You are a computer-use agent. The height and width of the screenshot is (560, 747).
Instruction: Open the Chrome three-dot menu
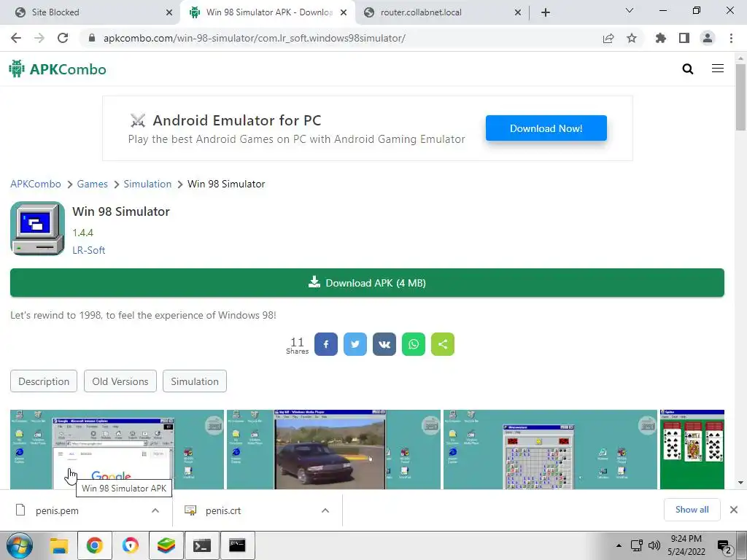click(731, 38)
